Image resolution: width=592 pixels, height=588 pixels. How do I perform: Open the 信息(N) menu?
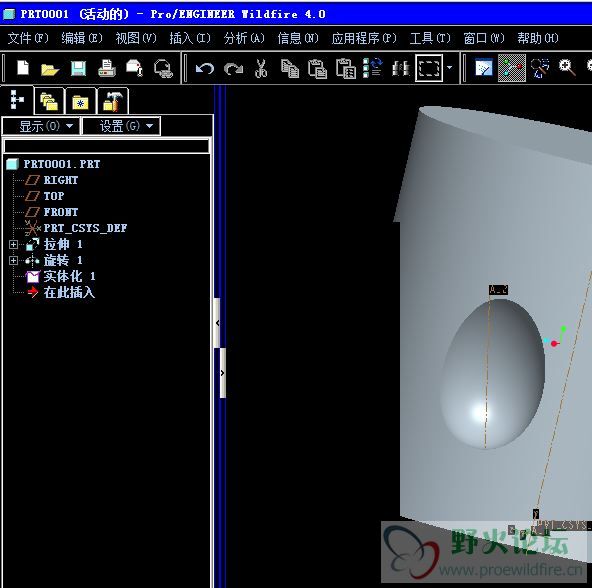click(298, 38)
